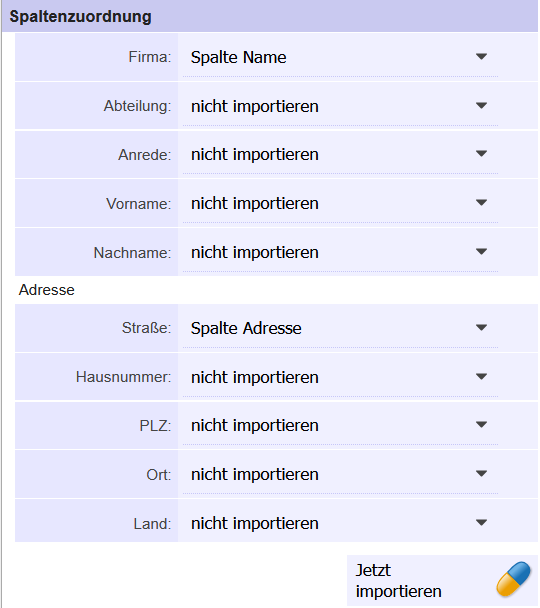This screenshot has height=608, width=540.
Task: Click the Spaltenzuordnung panel header
Action: [x=270, y=16]
